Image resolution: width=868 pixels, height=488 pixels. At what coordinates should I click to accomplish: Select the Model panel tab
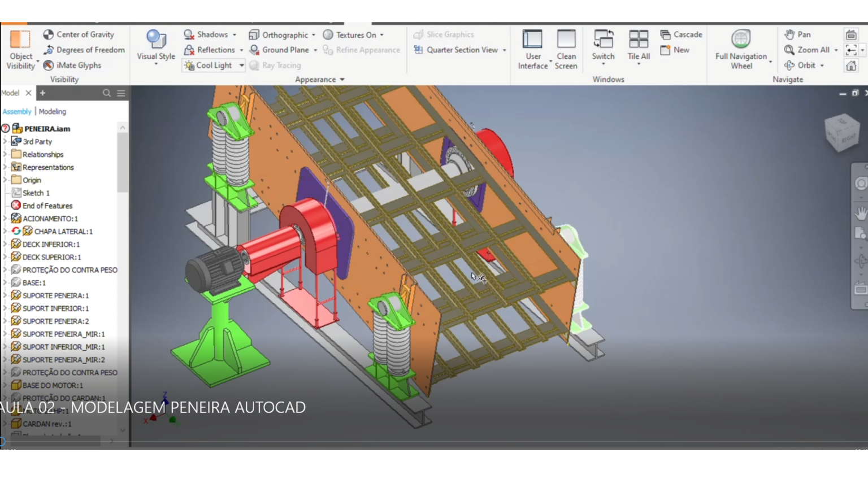pyautogui.click(x=11, y=93)
